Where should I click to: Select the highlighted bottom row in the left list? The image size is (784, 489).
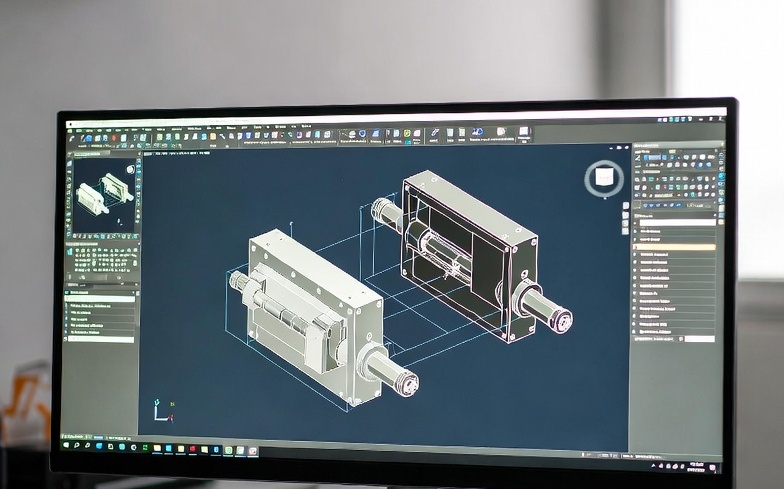pos(100,339)
